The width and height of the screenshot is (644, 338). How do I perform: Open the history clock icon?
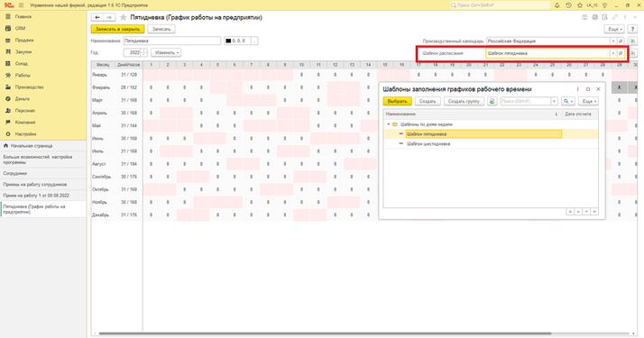(568, 5)
